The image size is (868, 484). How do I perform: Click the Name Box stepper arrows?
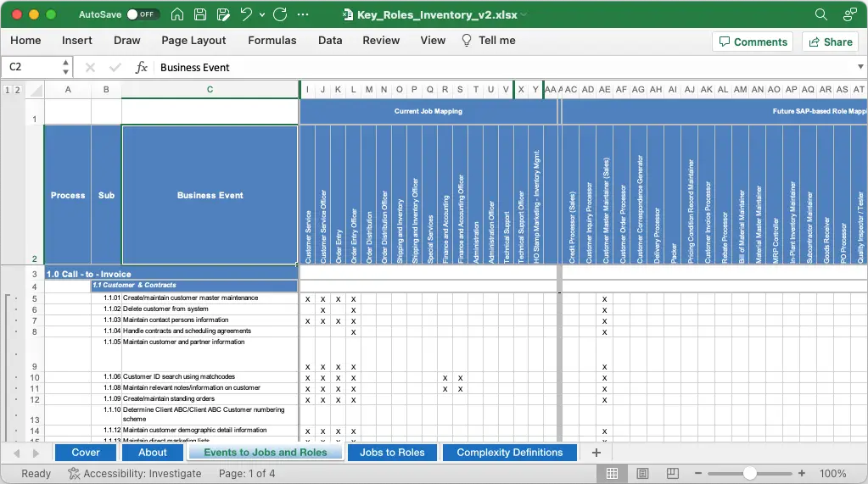click(x=66, y=67)
